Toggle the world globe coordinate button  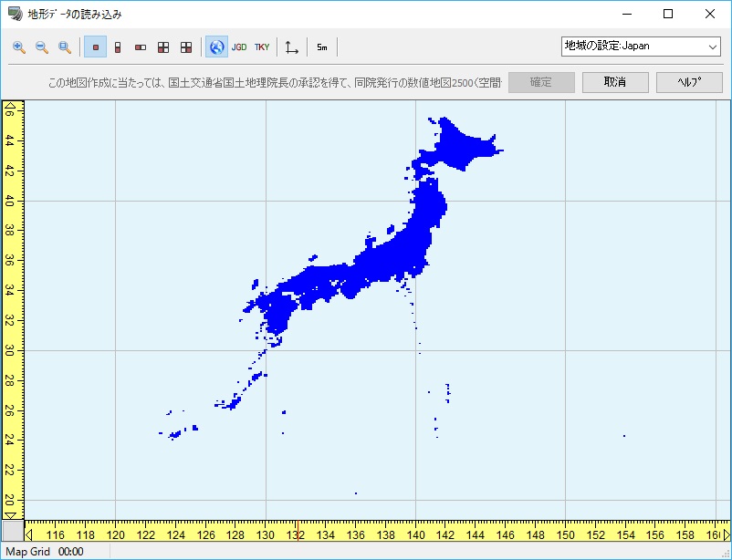pyautogui.click(x=216, y=47)
